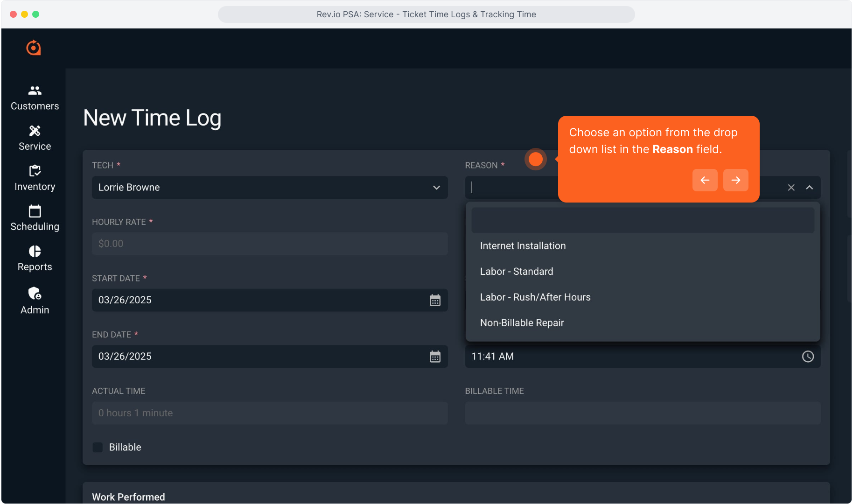Go to Inventory clipboard icon
This screenshot has width=853, height=504.
pyautogui.click(x=35, y=171)
